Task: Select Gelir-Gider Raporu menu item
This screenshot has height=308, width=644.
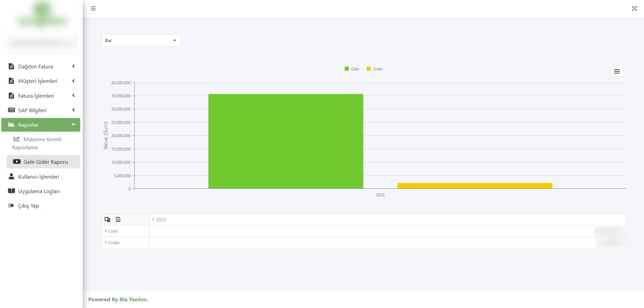Action: [43, 162]
